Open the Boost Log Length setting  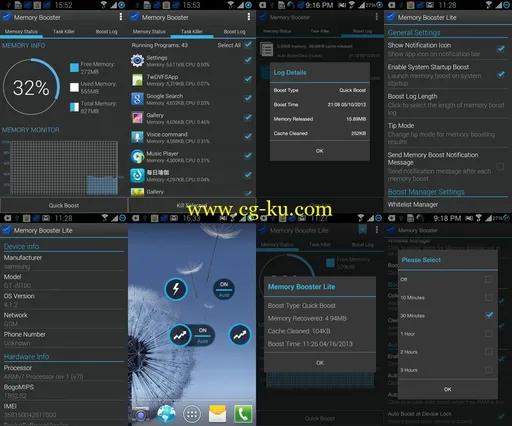(x=447, y=104)
